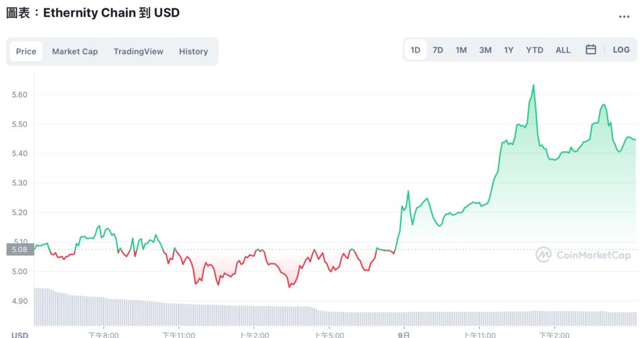Select the 1D time range

(x=416, y=50)
